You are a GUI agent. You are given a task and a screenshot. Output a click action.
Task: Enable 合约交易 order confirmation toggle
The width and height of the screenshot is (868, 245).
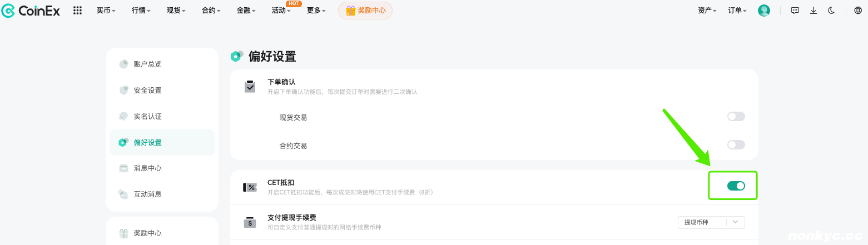pyautogui.click(x=736, y=145)
